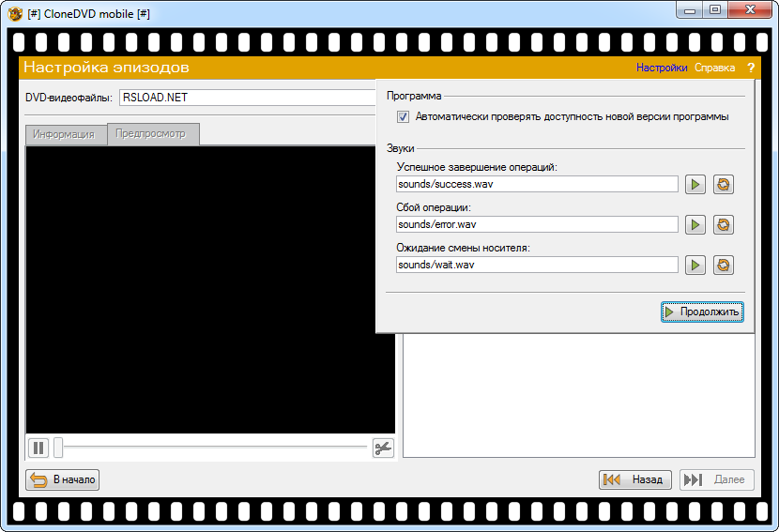Reset error.wav sound to default

(724, 224)
